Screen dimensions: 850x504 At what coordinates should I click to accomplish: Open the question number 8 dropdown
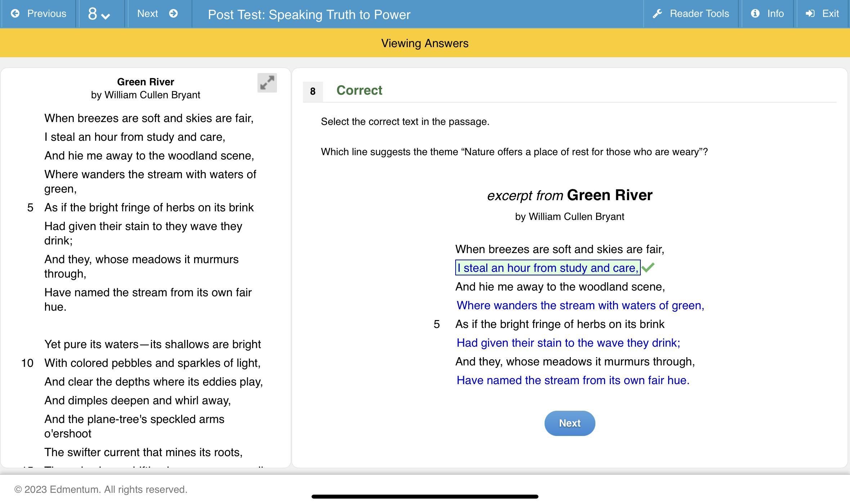pyautogui.click(x=93, y=14)
